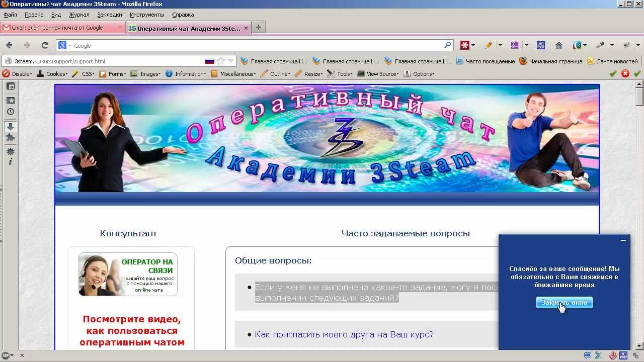The image size is (644, 362).
Task: Click the search magnifier in the Google box
Action: 447,45
